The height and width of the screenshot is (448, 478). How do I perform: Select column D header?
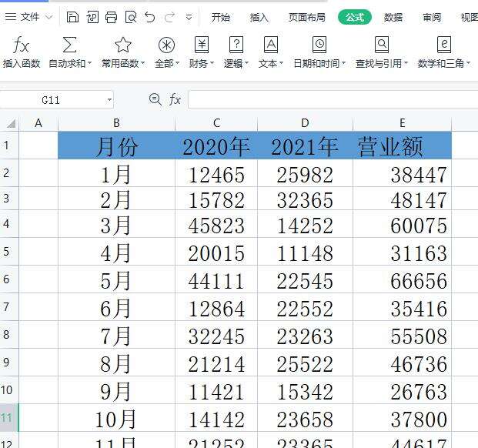305,123
